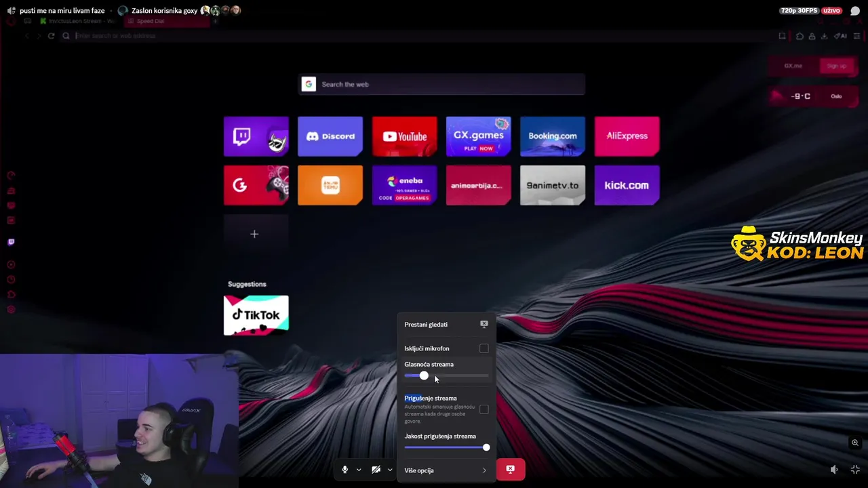Viewport: 868px width, 488px height.
Task: Open the GX.games speed dial tile
Action: coord(479,136)
